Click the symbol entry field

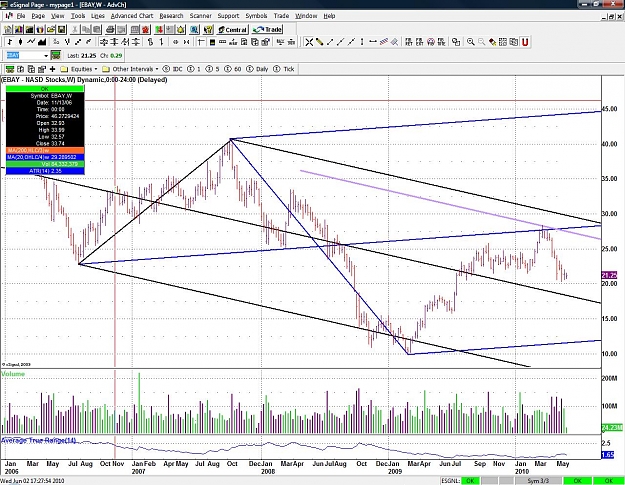[24, 55]
